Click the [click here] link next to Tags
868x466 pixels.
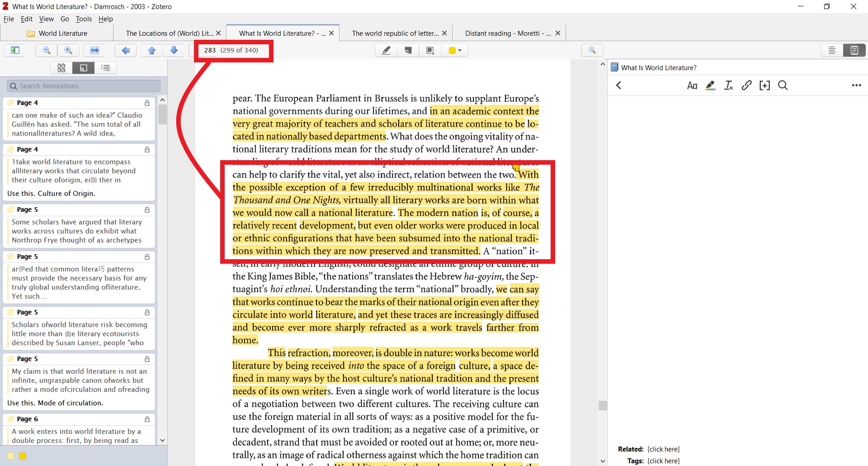[x=664, y=461]
